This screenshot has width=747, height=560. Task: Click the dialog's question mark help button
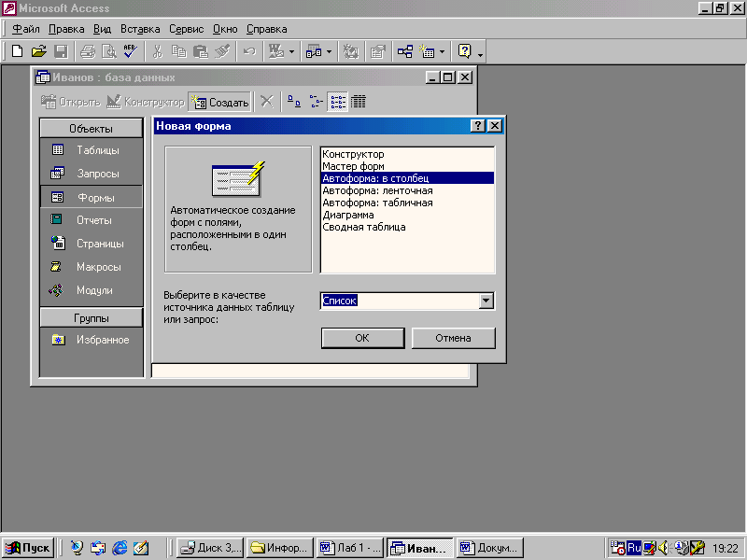point(477,126)
